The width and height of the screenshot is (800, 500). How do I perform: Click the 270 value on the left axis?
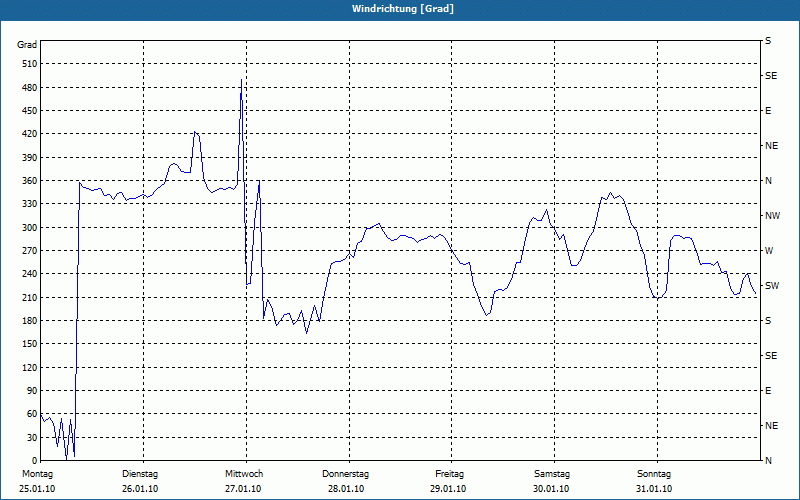pyautogui.click(x=30, y=251)
